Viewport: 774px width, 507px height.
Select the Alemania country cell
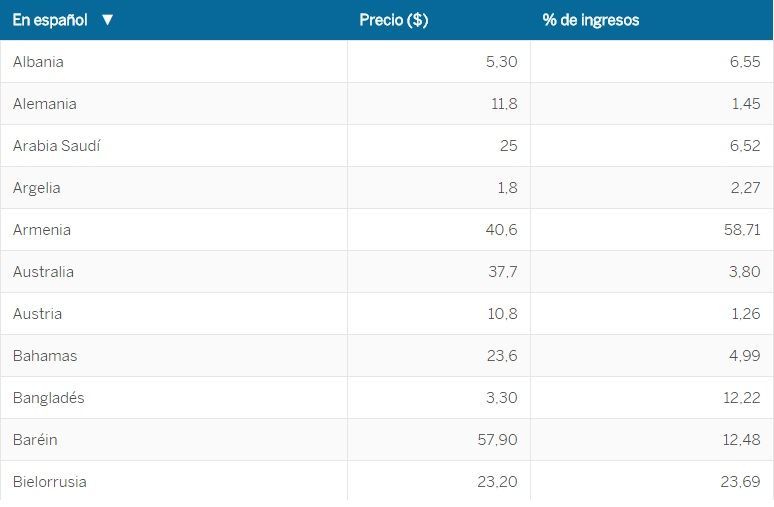click(44, 104)
